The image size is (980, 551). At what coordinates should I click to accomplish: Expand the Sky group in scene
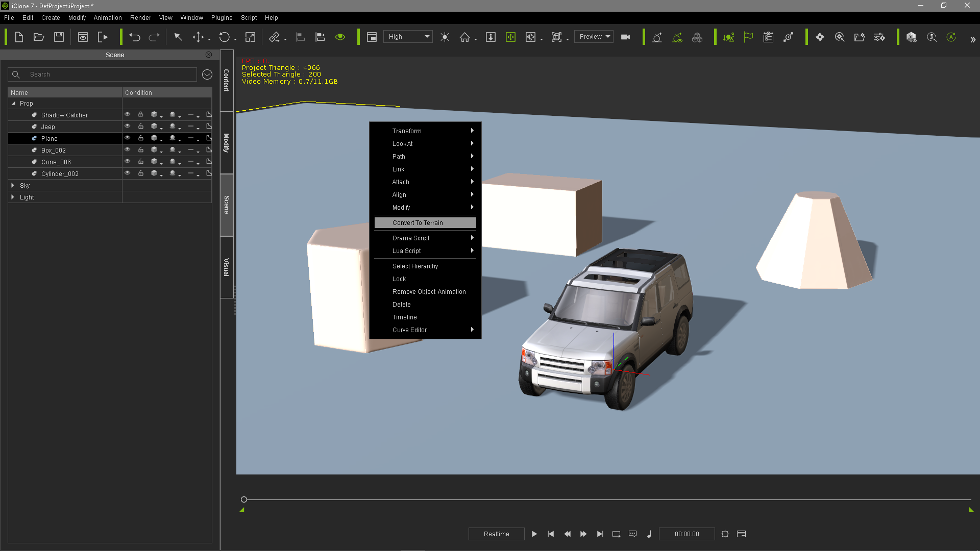pyautogui.click(x=13, y=185)
